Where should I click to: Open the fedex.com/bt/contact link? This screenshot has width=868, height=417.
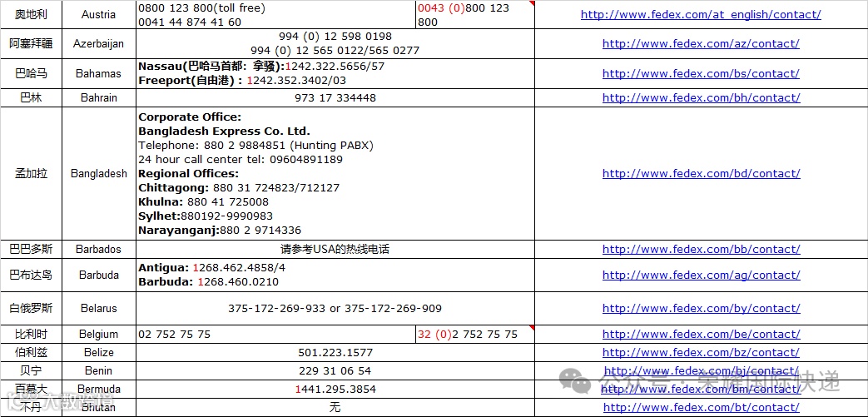pyautogui.click(x=701, y=408)
